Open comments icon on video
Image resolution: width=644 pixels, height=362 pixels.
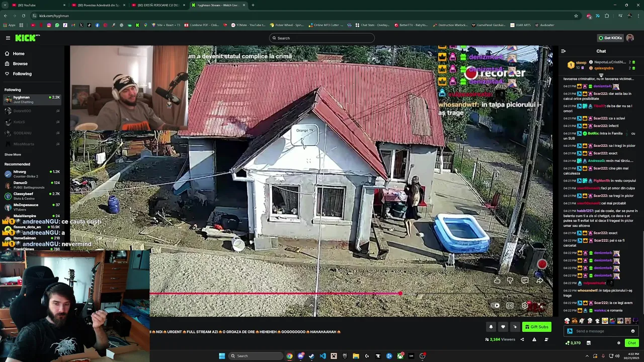click(x=525, y=280)
